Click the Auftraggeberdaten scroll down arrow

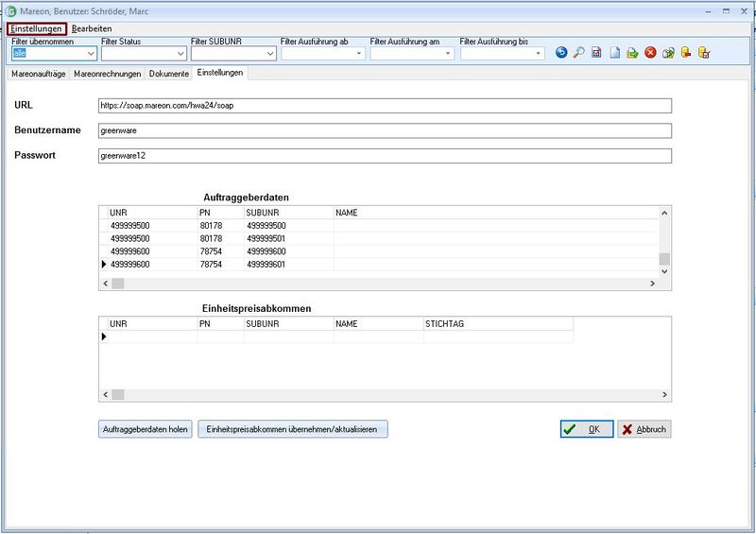[x=664, y=271]
